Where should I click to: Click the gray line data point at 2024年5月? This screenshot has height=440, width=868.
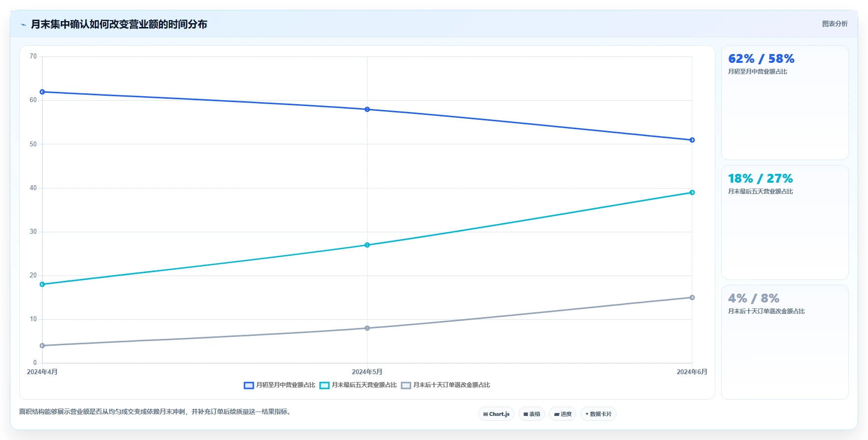(367, 328)
